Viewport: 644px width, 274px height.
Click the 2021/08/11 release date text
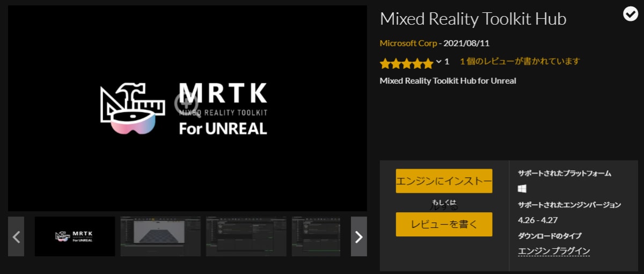coord(466,43)
